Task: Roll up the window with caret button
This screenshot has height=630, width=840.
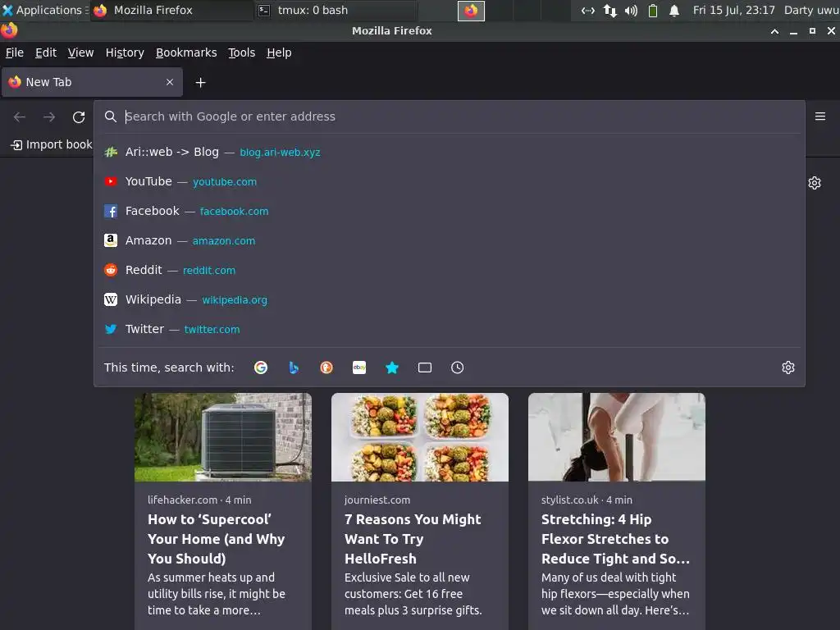Action: point(774,32)
